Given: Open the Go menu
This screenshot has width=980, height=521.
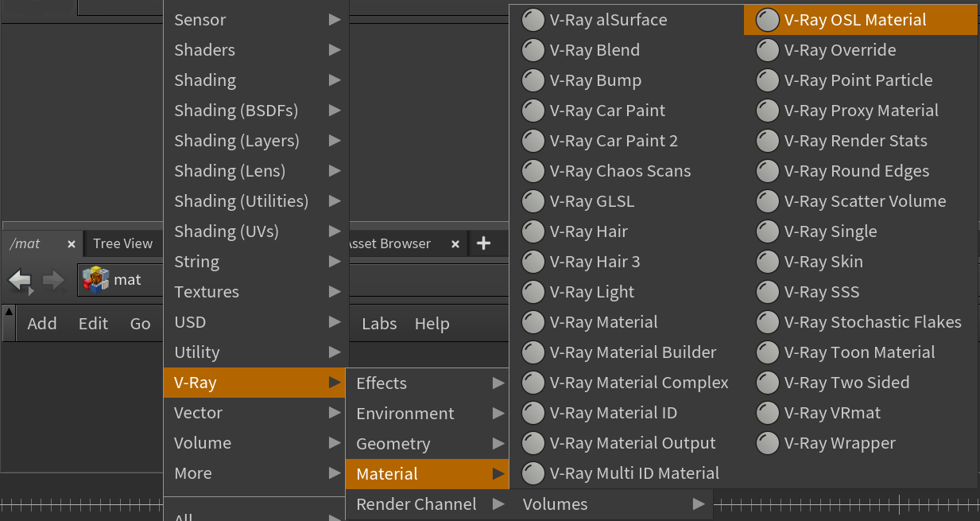Looking at the screenshot, I should [x=141, y=324].
